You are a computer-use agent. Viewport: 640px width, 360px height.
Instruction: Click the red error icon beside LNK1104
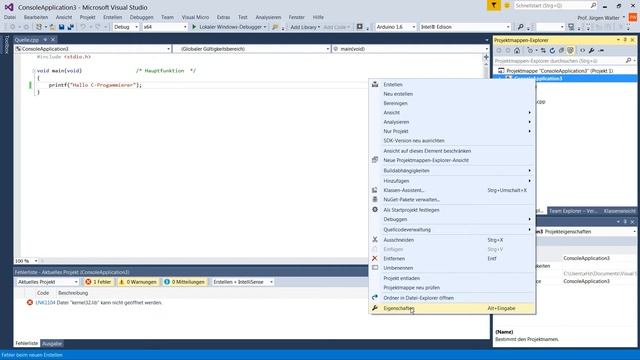click(x=30, y=302)
